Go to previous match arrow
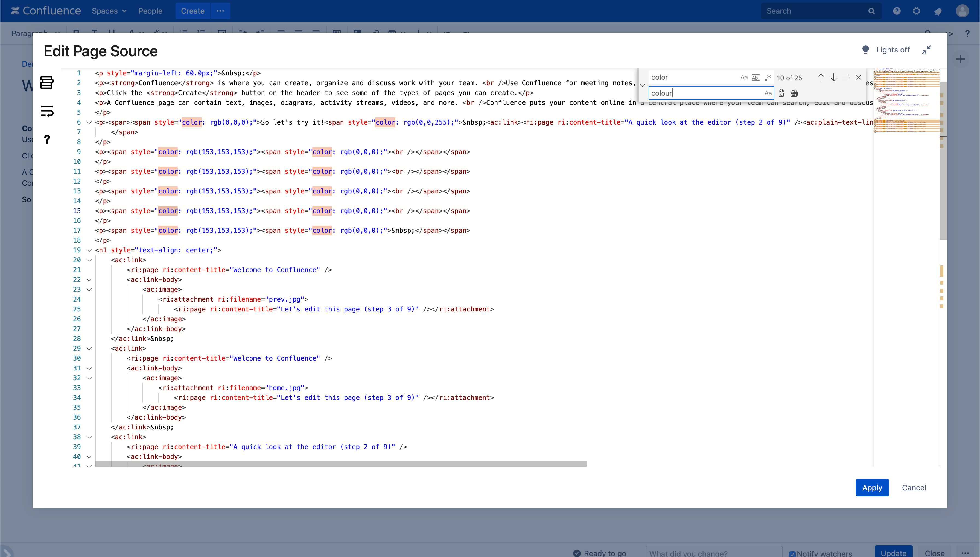The height and width of the screenshot is (557, 980). coord(821,78)
